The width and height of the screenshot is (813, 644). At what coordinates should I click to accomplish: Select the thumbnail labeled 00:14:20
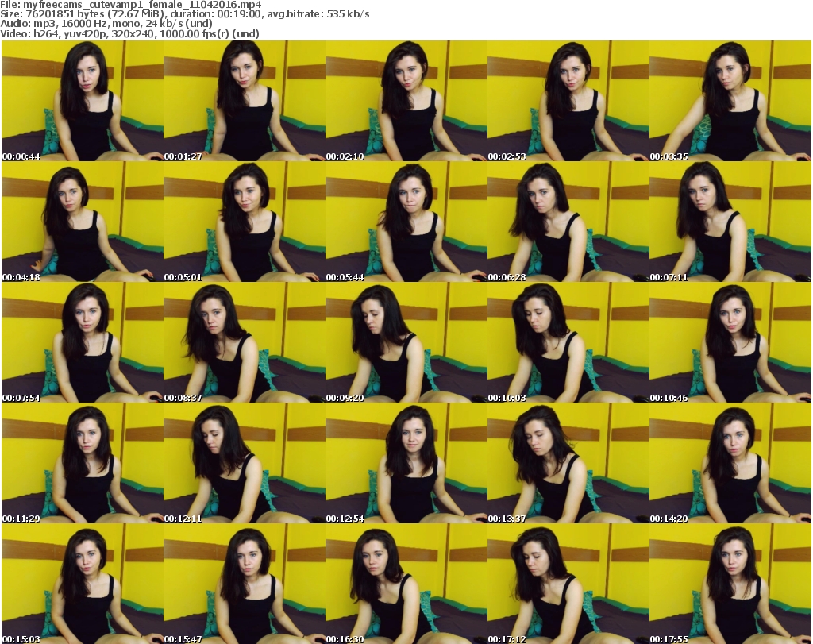730,464
